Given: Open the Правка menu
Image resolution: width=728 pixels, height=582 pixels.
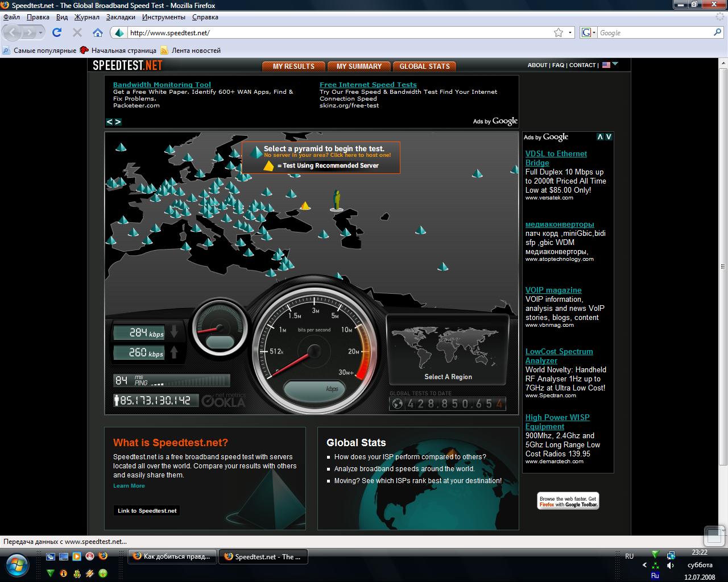Looking at the screenshot, I should [38, 17].
